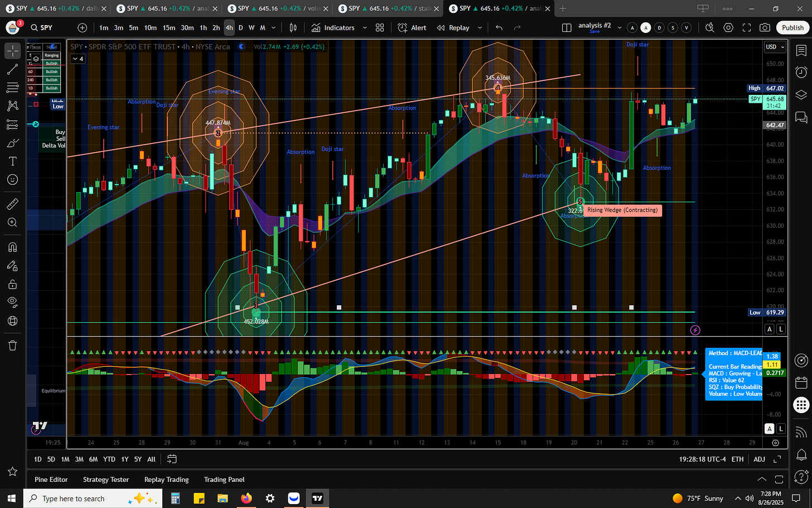Open object tree layers panel
Viewport: 812px width, 508px height.
pyautogui.click(x=801, y=95)
